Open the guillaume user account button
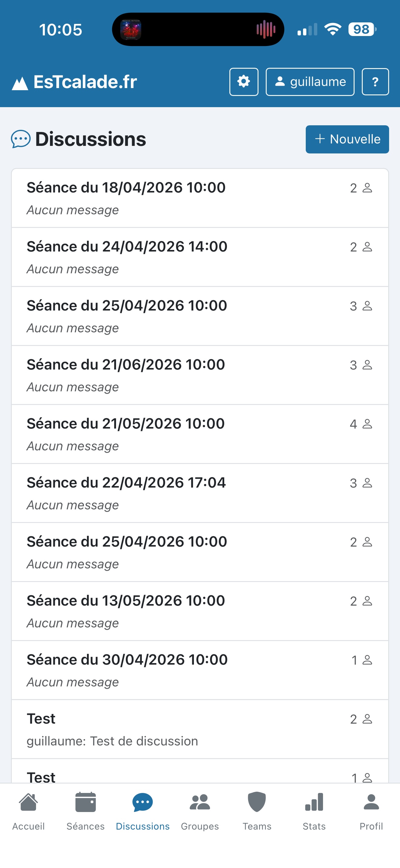The image size is (400, 868). (310, 82)
